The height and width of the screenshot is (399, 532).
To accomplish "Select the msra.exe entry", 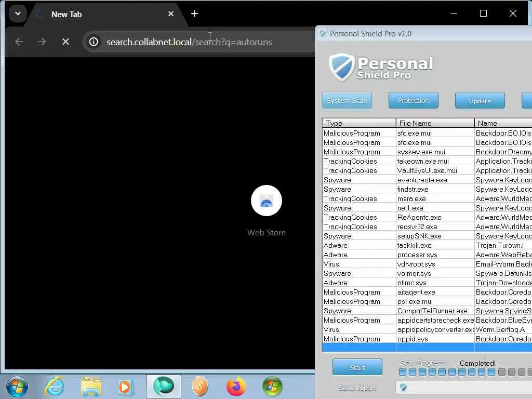I will tap(427, 199).
